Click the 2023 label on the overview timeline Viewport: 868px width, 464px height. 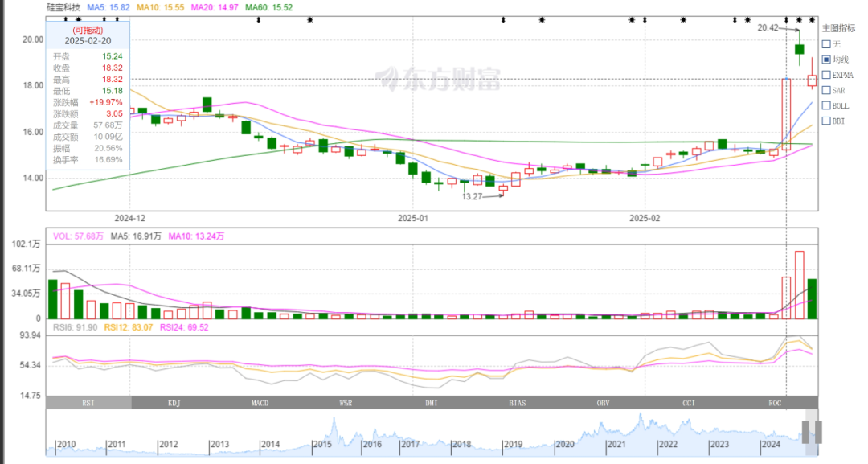click(719, 444)
